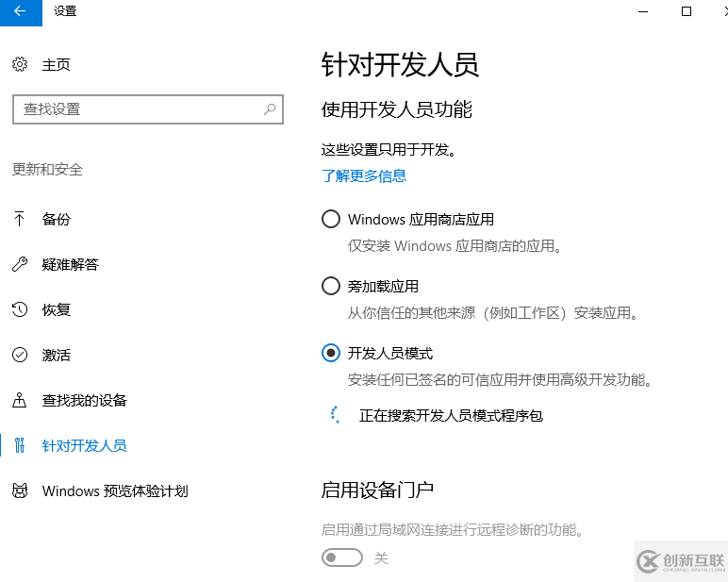Image resolution: width=728 pixels, height=582 pixels.
Task: Follow the 了解更多信息 link
Action: click(364, 176)
